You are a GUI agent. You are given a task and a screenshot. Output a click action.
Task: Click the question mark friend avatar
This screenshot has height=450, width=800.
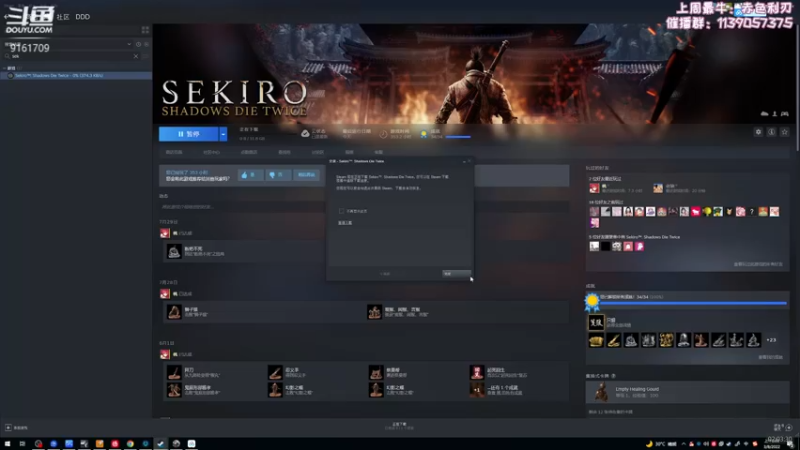click(752, 211)
